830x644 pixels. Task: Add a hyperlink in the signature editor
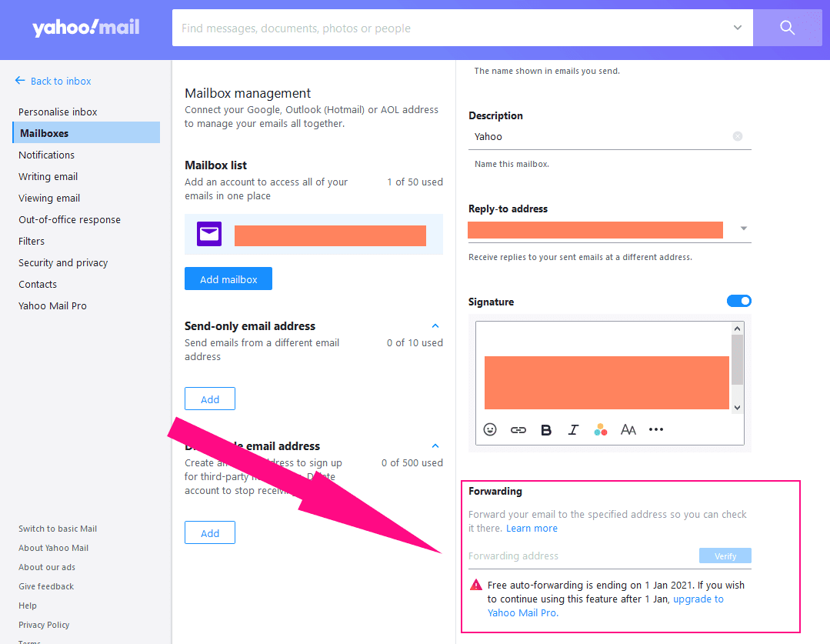pyautogui.click(x=518, y=429)
